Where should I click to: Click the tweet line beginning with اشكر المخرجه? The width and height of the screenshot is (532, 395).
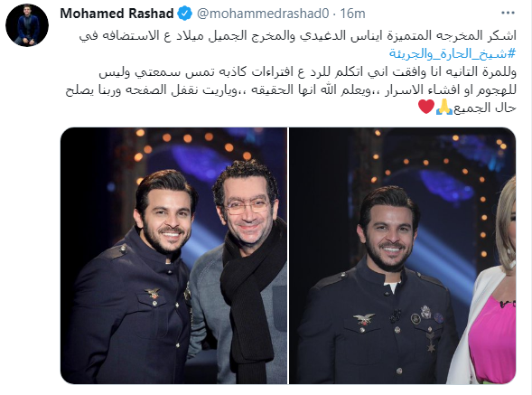pos(297,35)
